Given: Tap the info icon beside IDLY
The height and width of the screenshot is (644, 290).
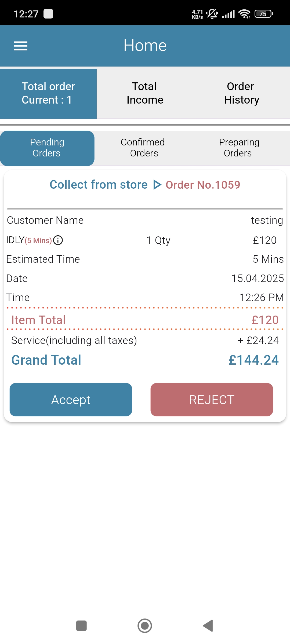Looking at the screenshot, I should pos(58,240).
